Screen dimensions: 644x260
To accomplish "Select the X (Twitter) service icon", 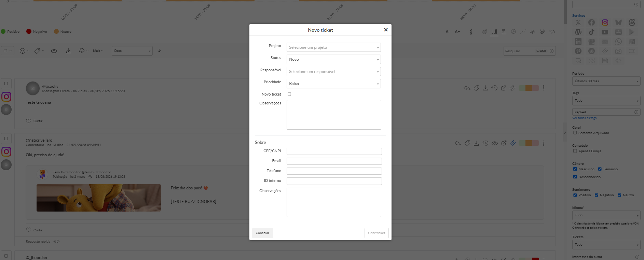I will (578, 23).
